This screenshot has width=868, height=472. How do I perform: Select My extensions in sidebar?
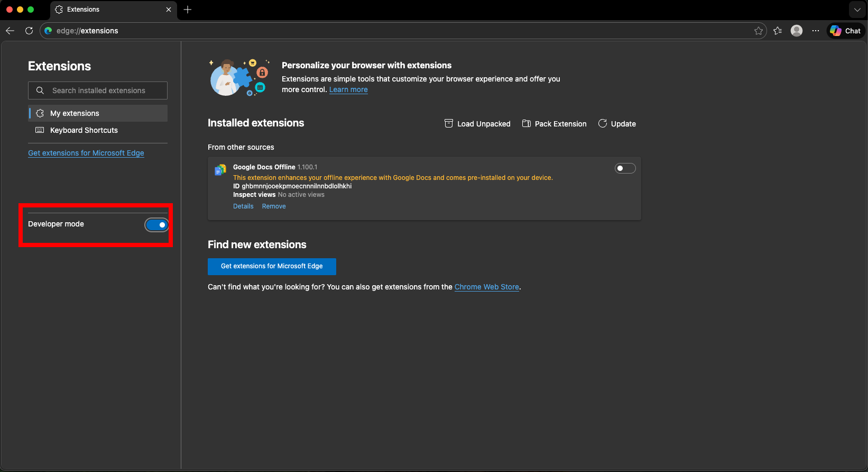[x=98, y=113]
